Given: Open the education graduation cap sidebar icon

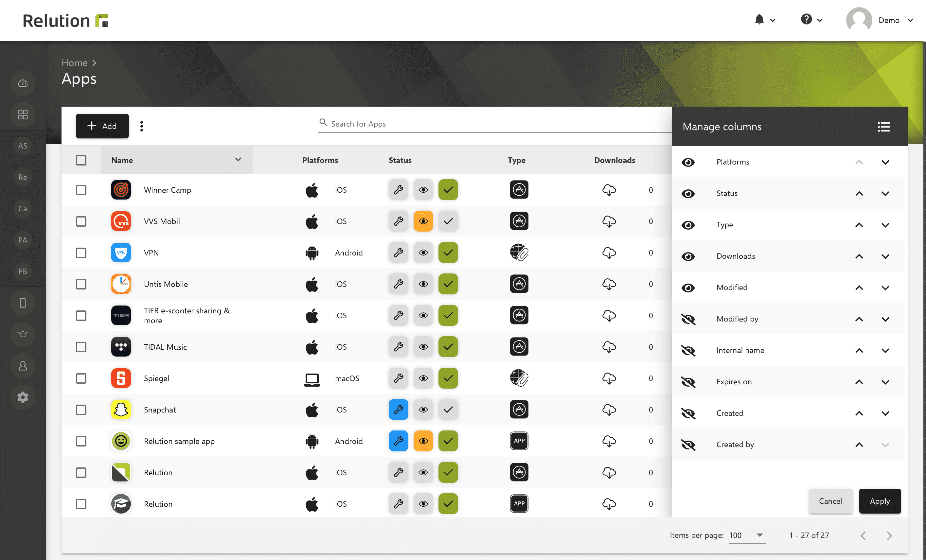Looking at the screenshot, I should click(23, 334).
